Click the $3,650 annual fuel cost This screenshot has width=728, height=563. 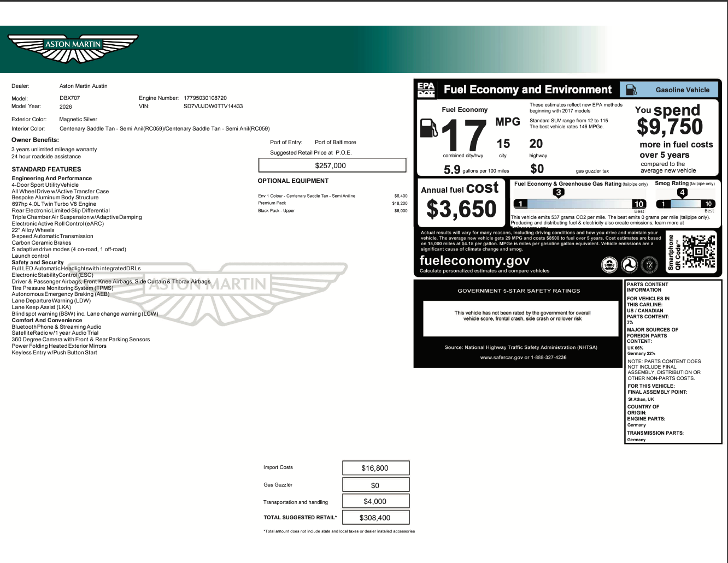point(461,209)
